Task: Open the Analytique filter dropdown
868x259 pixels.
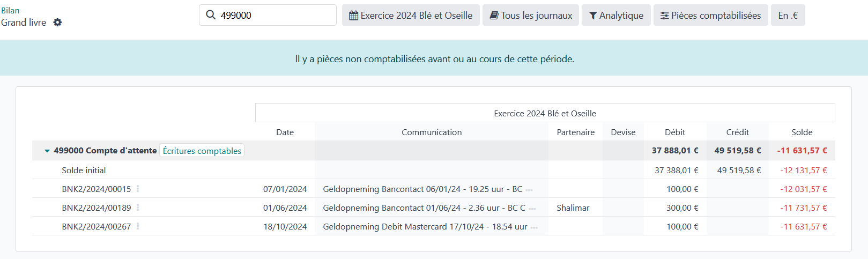Action: tap(616, 16)
